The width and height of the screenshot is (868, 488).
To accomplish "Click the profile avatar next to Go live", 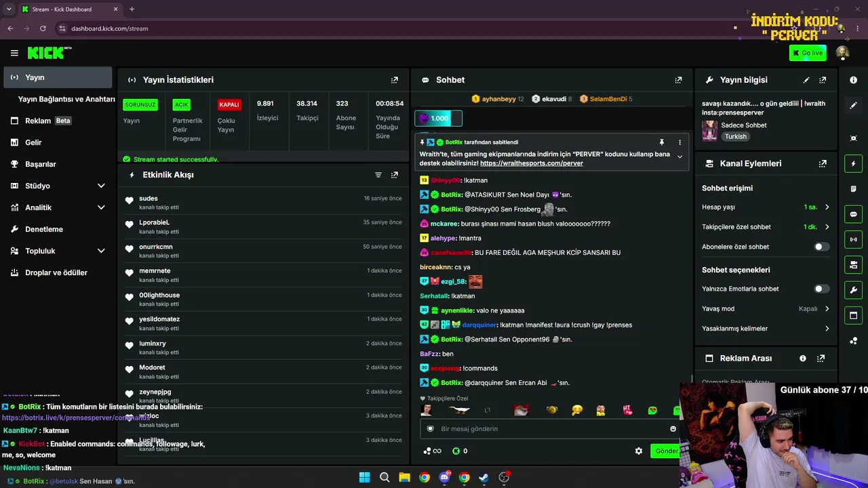I will (842, 53).
